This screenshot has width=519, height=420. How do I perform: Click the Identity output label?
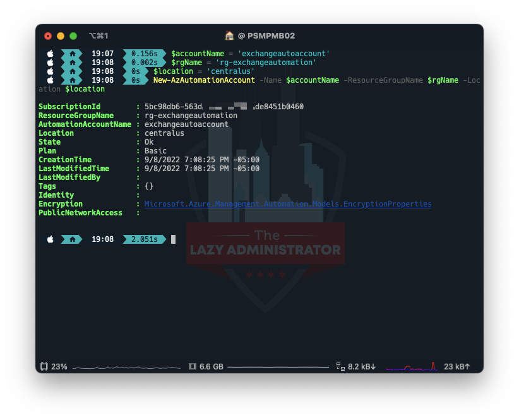coord(56,195)
